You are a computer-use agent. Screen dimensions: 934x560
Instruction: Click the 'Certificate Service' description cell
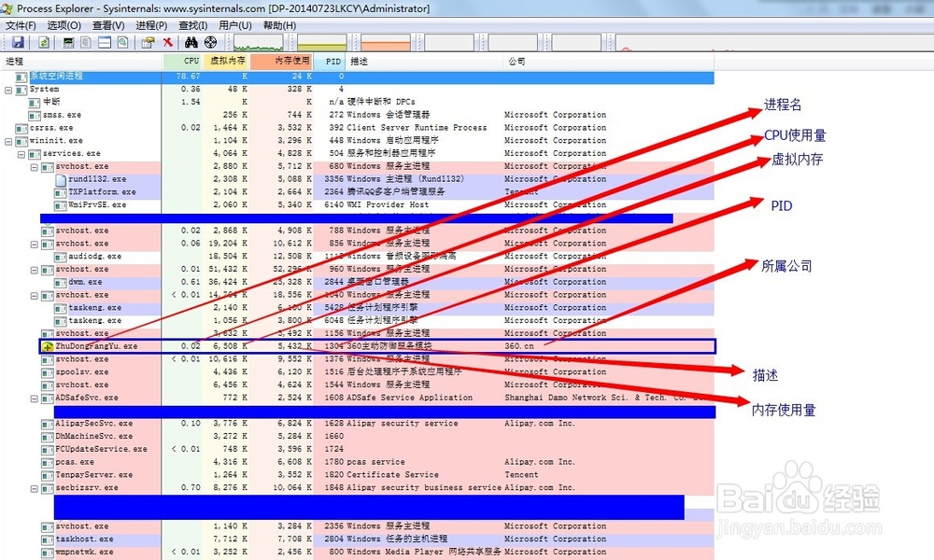click(x=392, y=475)
